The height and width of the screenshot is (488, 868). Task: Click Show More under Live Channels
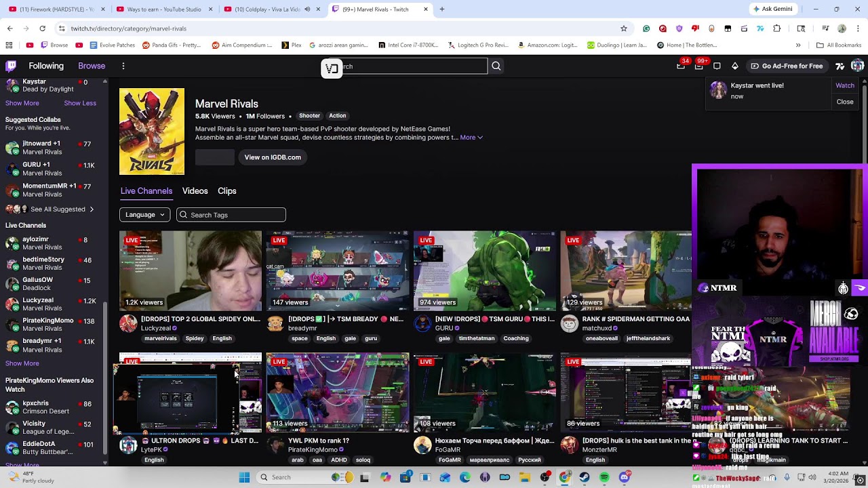point(22,363)
